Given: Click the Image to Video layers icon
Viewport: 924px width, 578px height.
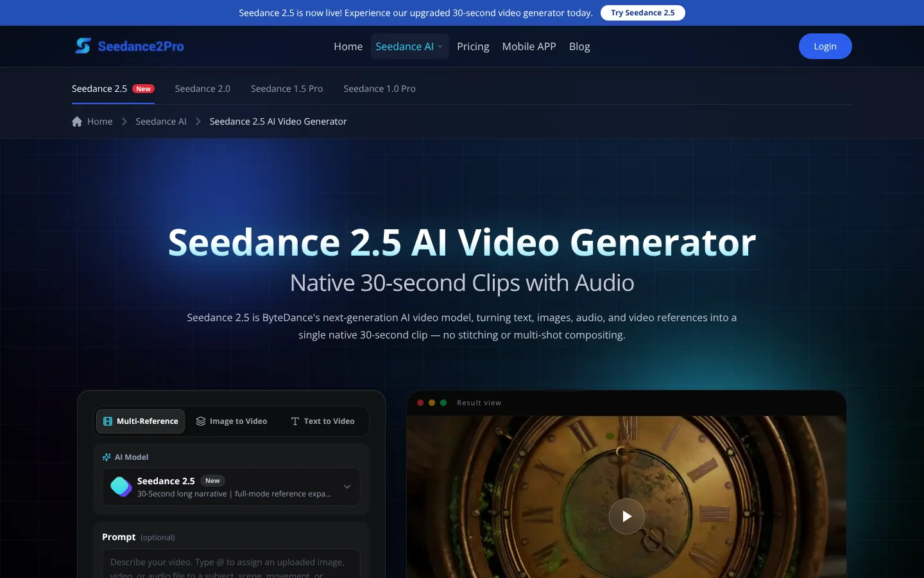Looking at the screenshot, I should (x=201, y=421).
